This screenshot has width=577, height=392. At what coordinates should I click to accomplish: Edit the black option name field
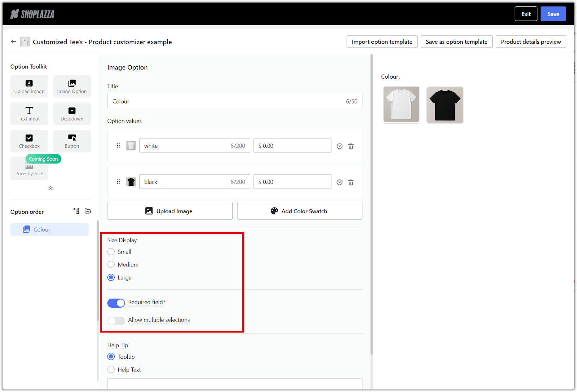click(195, 181)
